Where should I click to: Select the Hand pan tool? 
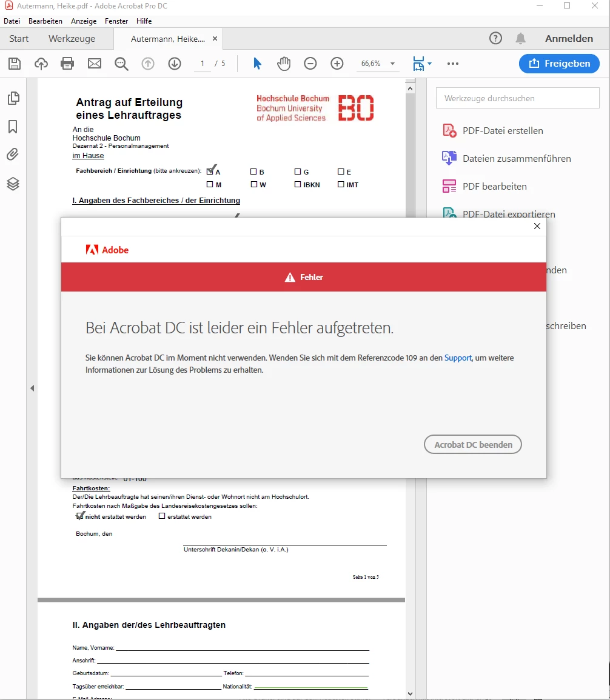click(x=284, y=64)
